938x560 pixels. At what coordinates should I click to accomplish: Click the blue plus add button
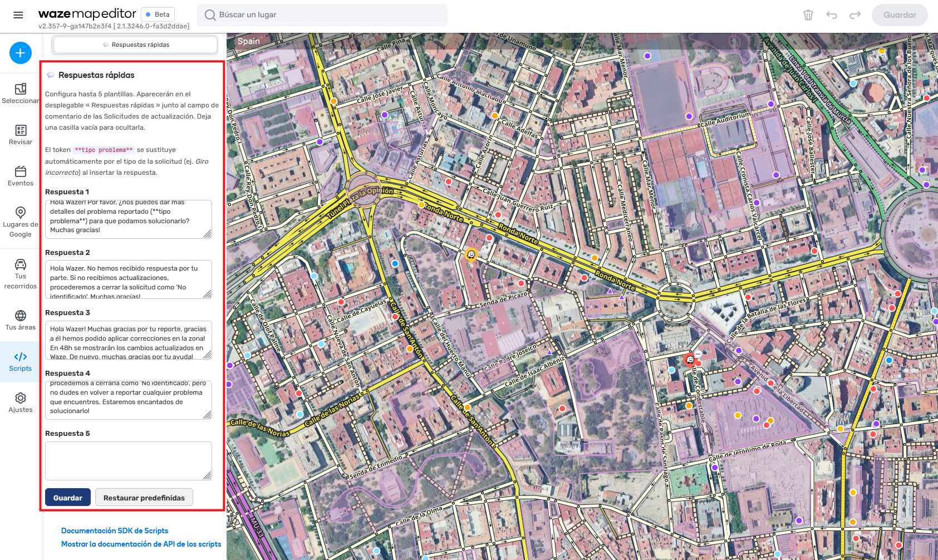coord(21,53)
